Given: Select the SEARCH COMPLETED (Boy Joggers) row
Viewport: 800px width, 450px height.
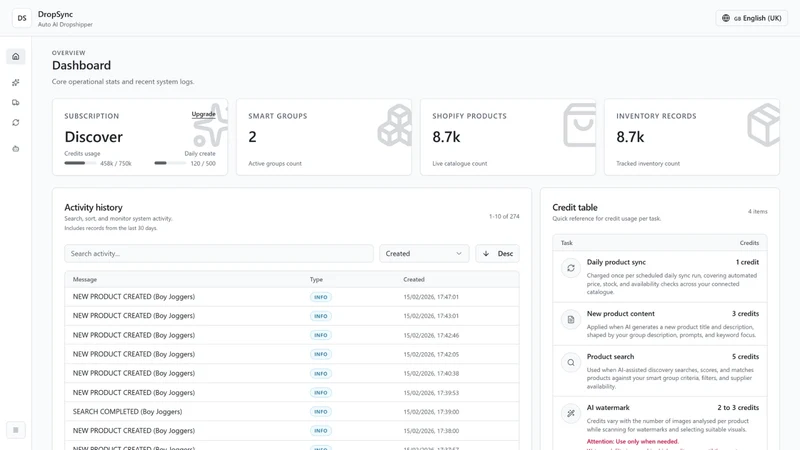Looking at the screenshot, I should [x=292, y=412].
